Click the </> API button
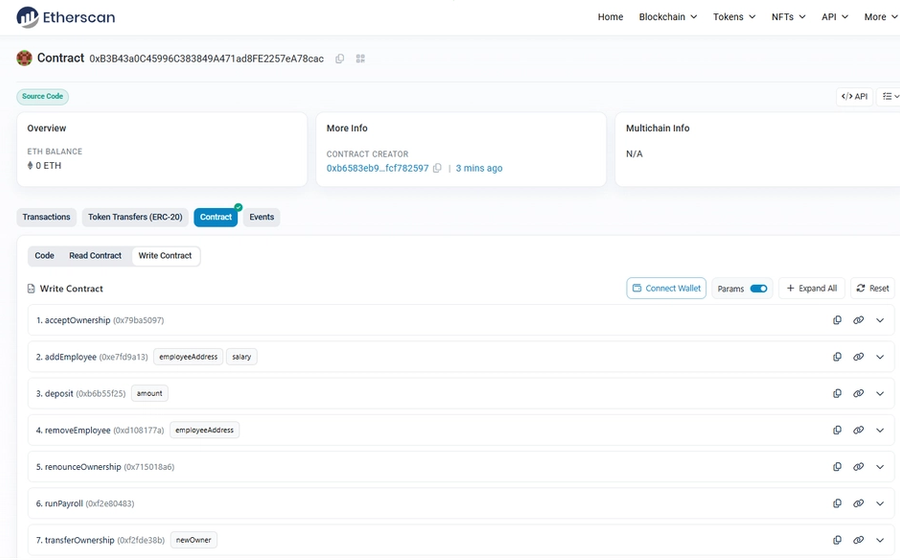 tap(855, 96)
